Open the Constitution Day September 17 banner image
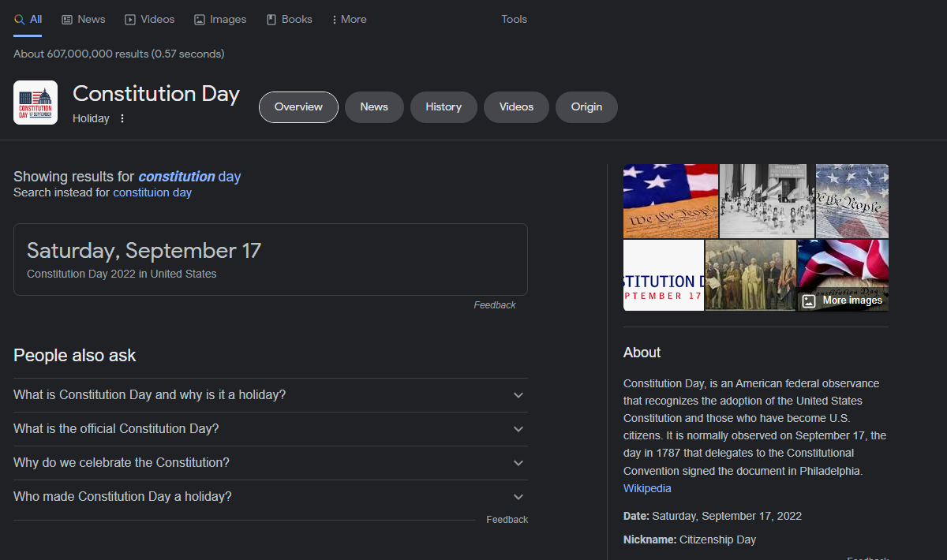The height and width of the screenshot is (560, 947). pyautogui.click(x=664, y=275)
